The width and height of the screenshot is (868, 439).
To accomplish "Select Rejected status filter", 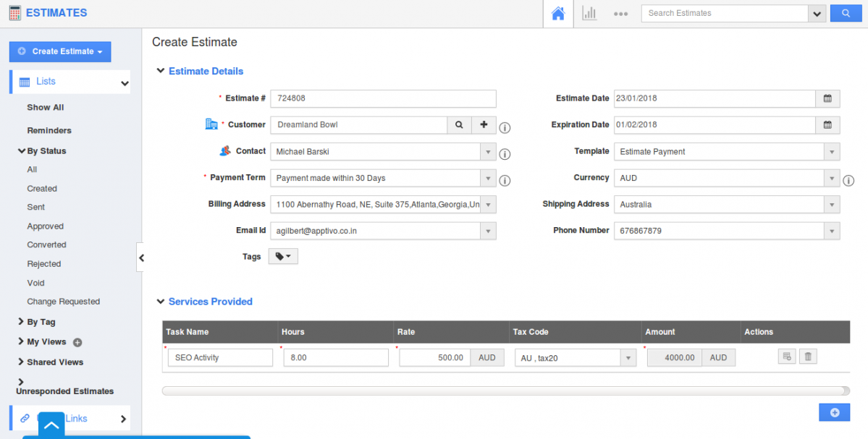I will tap(43, 264).
